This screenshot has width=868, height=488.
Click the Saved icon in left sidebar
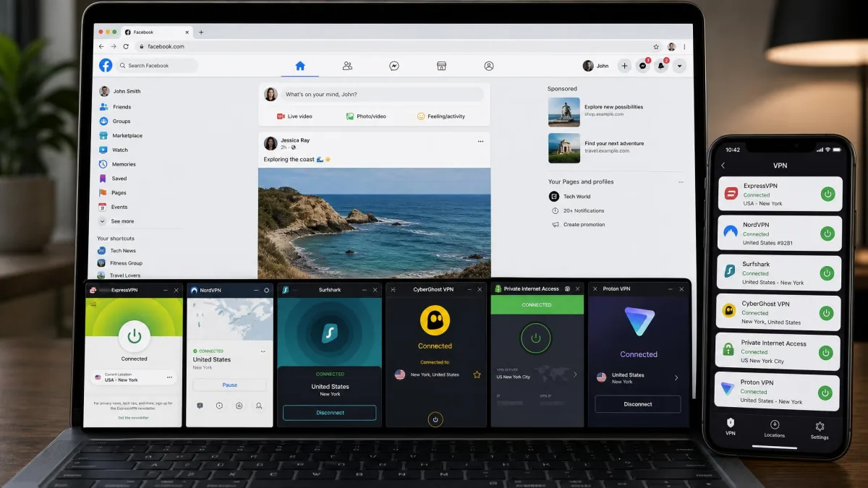104,179
